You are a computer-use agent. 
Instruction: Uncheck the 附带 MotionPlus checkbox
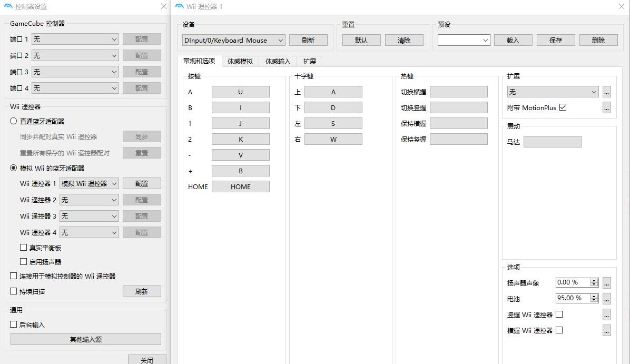tap(564, 106)
